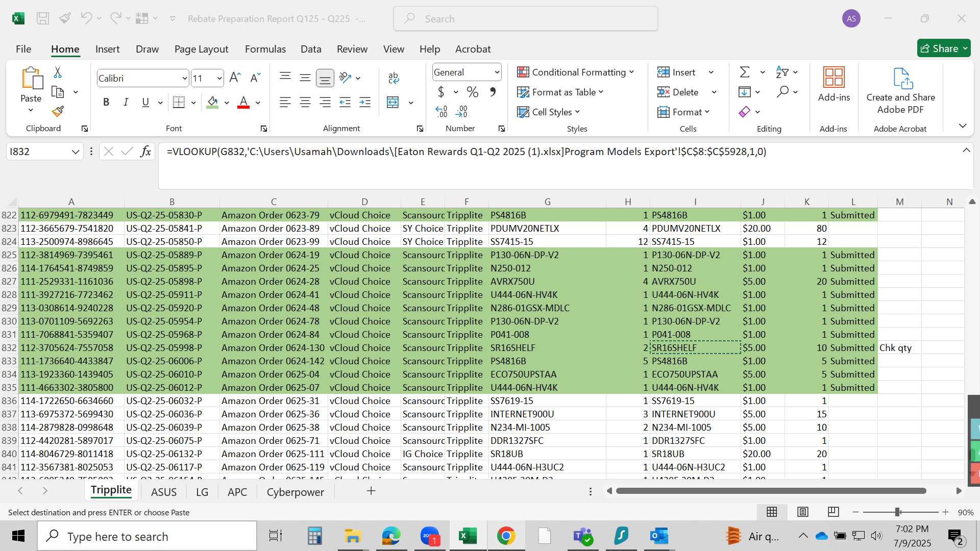Image resolution: width=980 pixels, height=551 pixels.
Task: Expand Format as Table menu
Action: 560,92
